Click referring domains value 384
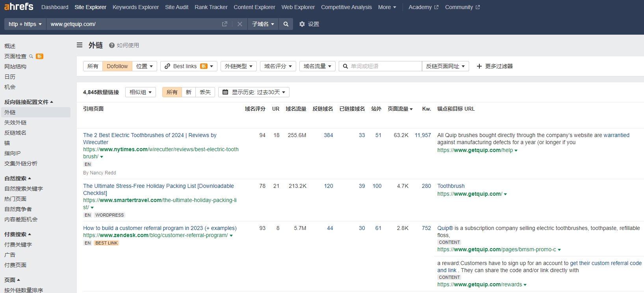The width and height of the screenshot is (644, 293). [328, 135]
